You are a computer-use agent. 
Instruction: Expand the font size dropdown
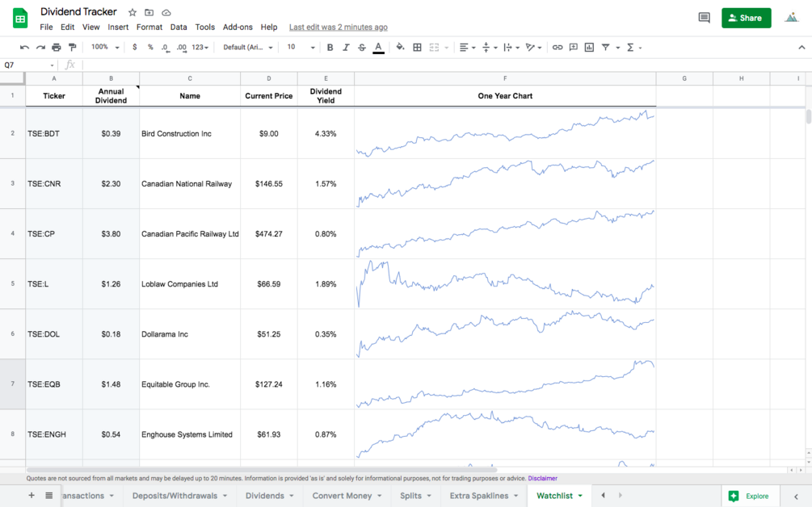point(300,48)
